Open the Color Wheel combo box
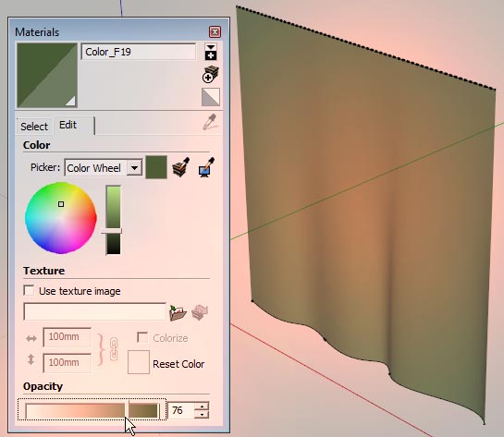 (x=104, y=167)
